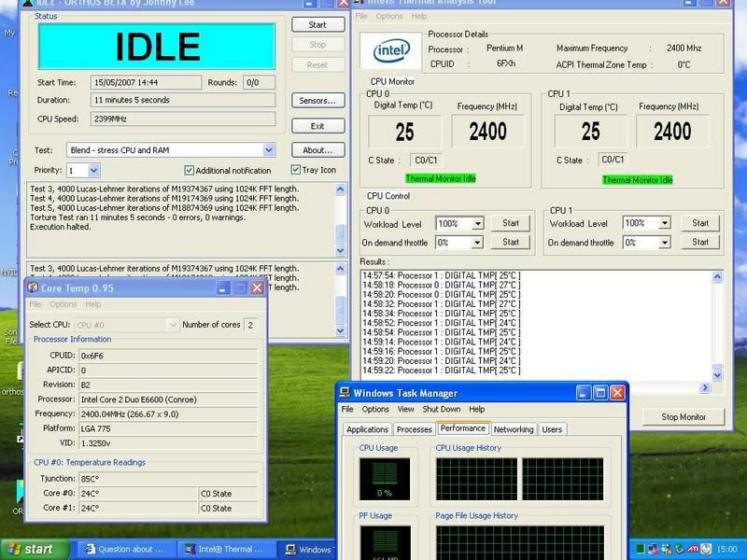Open the Help menu in Core Temp
Image resolution: width=747 pixels, height=560 pixels.
92,304
